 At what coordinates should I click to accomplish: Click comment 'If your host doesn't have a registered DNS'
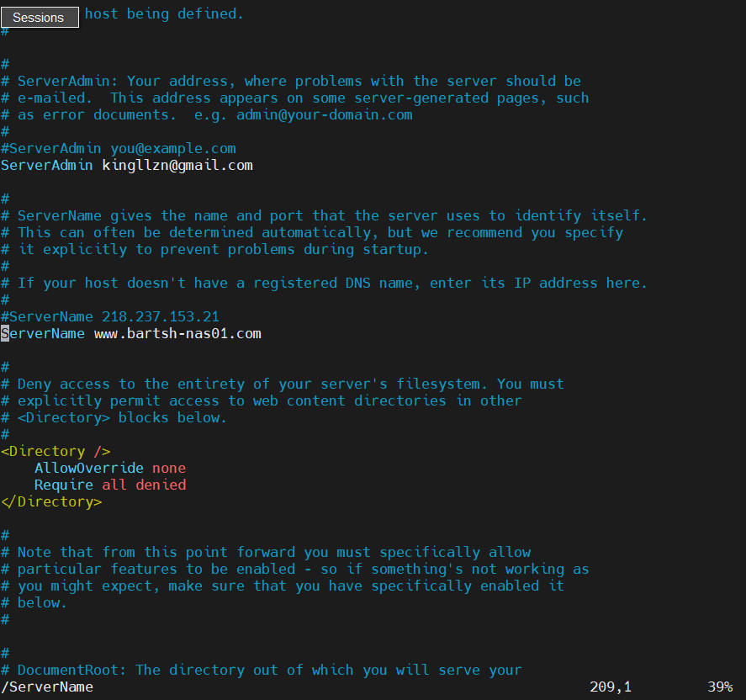[324, 284]
